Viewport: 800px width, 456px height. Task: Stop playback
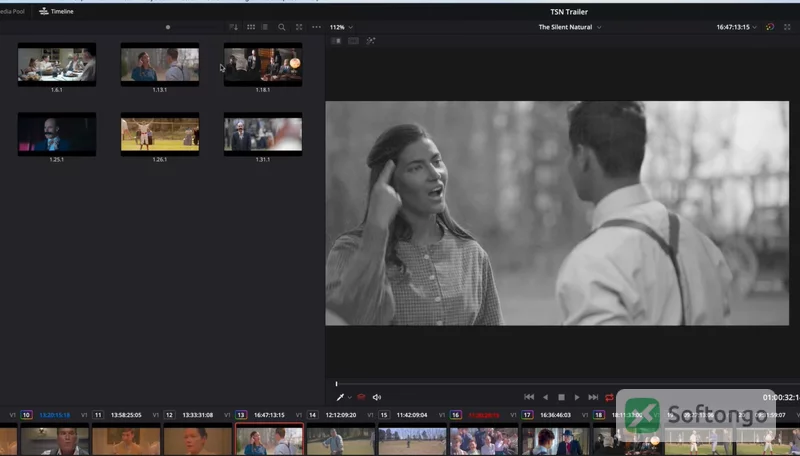[x=561, y=397]
